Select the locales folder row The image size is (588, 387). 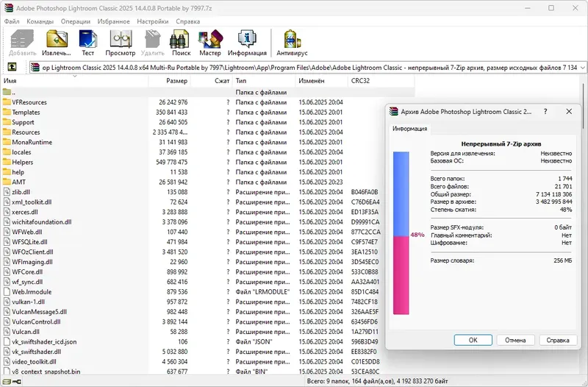coord(208,152)
